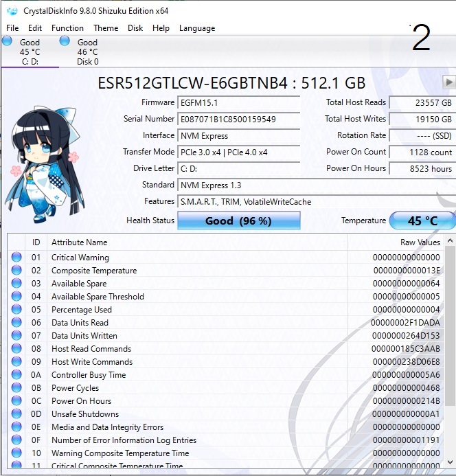Click the Critical Warning status orb

coord(16,258)
